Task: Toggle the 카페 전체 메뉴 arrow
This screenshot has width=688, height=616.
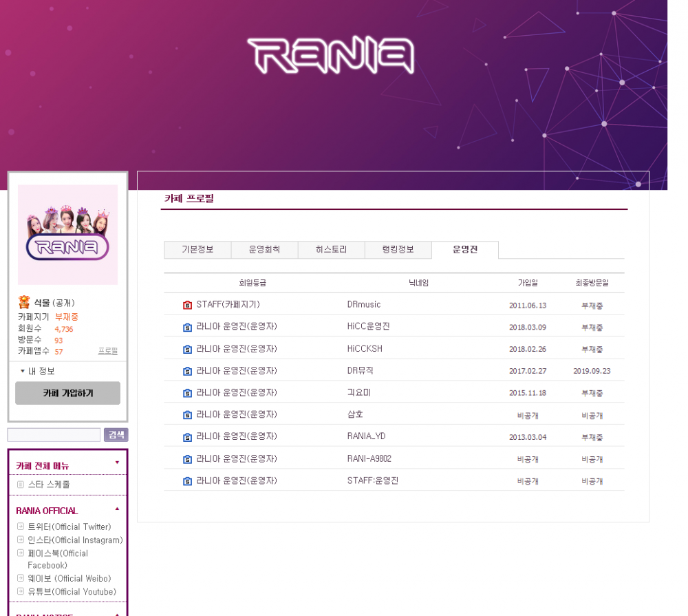Action: coord(117,463)
